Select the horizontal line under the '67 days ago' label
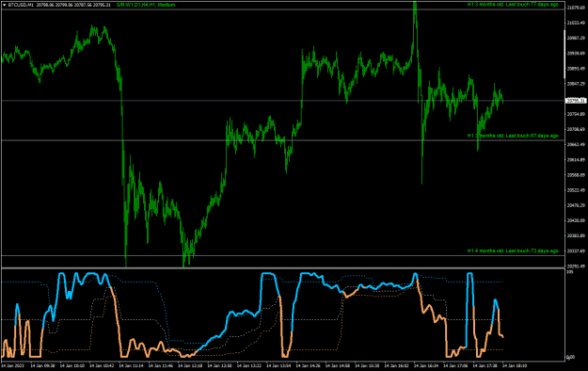This screenshot has width=588, height=371. click(283, 140)
